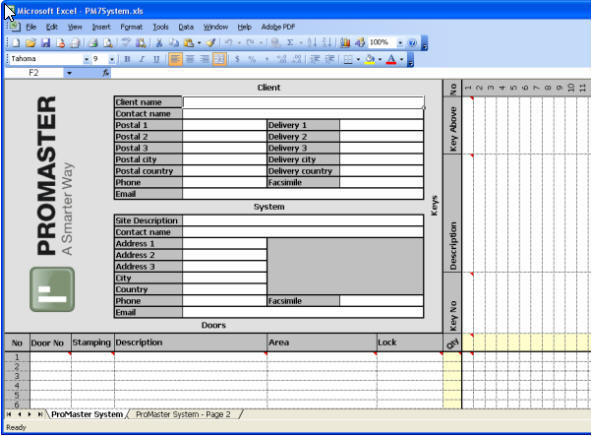Expand the Undo history dropdown arrow
Screen dimensions: 592x436
[x=239, y=43]
